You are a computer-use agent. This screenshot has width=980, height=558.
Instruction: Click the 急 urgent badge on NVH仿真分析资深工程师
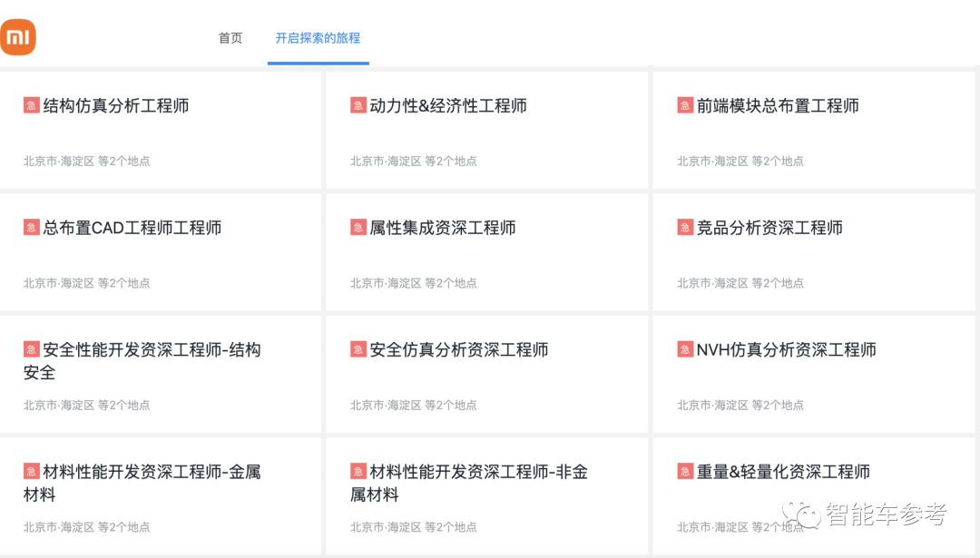point(684,348)
